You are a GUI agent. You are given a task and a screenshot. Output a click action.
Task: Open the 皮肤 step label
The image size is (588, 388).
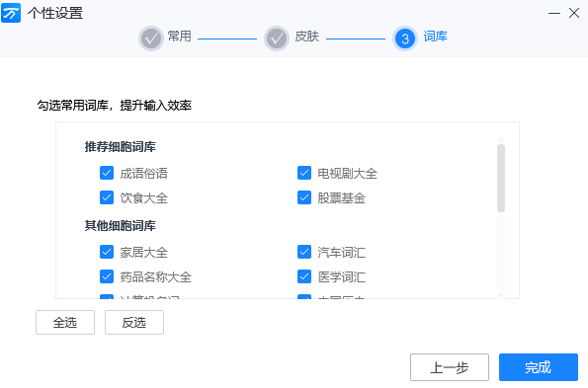(306, 37)
